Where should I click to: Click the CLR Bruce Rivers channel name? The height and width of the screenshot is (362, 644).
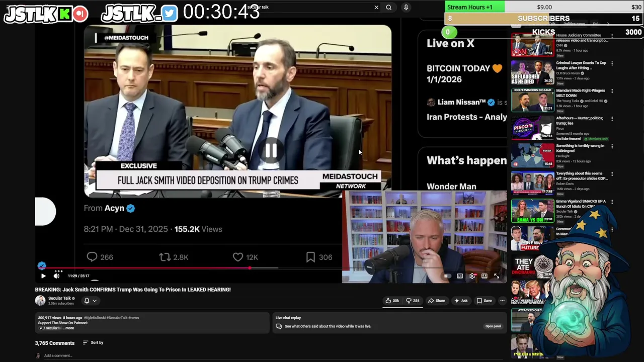point(568,73)
